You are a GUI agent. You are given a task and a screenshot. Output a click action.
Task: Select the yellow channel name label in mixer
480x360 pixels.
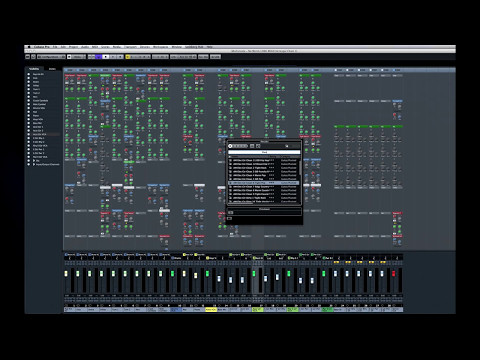coord(211,310)
